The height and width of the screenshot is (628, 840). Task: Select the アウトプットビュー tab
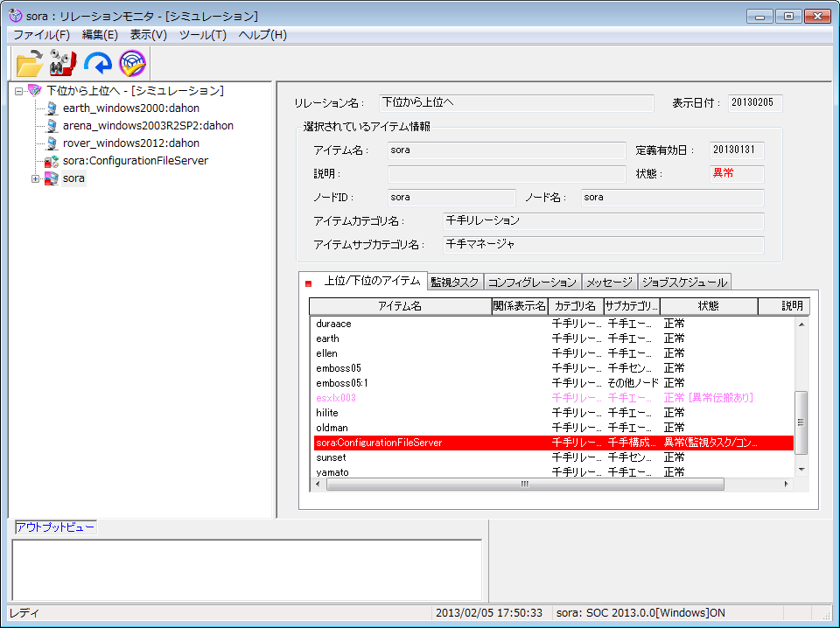click(56, 527)
